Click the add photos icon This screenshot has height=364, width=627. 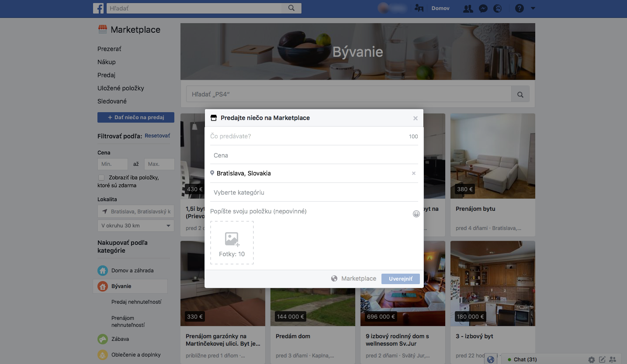coord(232,239)
